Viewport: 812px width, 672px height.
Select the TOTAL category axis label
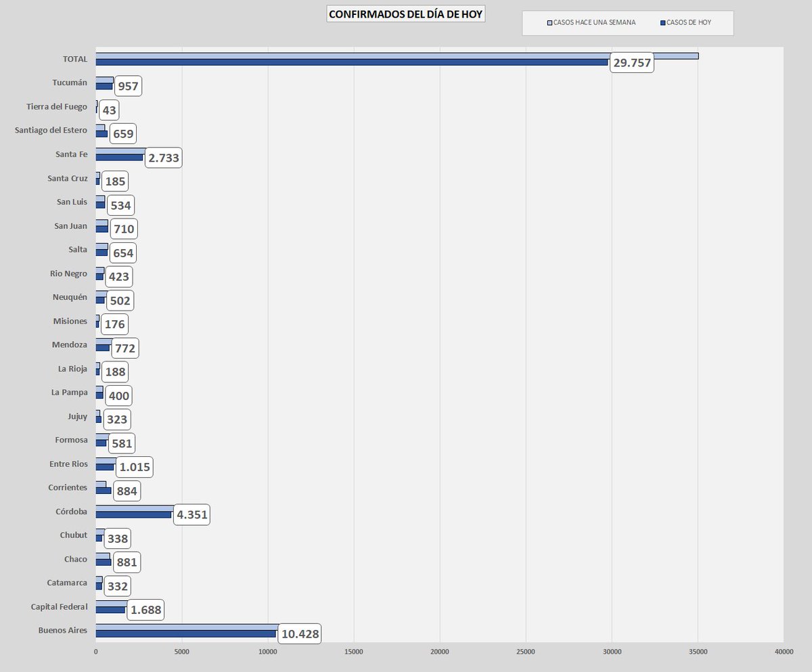[75, 59]
